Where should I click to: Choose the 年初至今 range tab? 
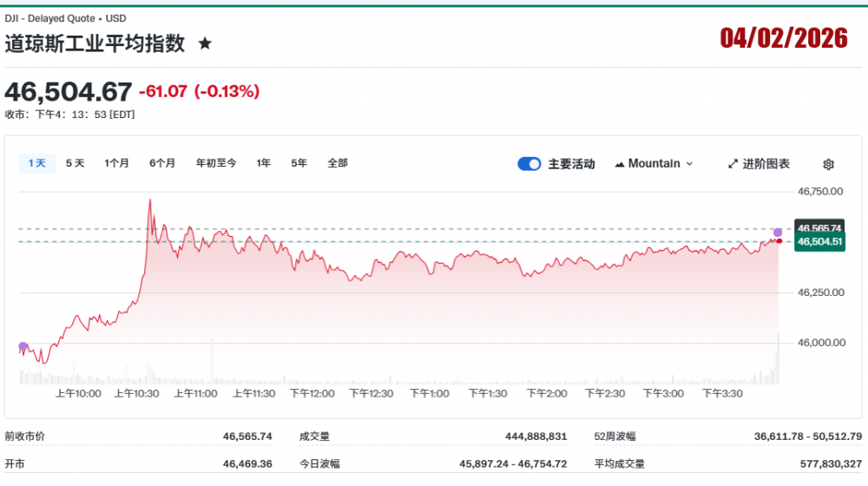(216, 163)
